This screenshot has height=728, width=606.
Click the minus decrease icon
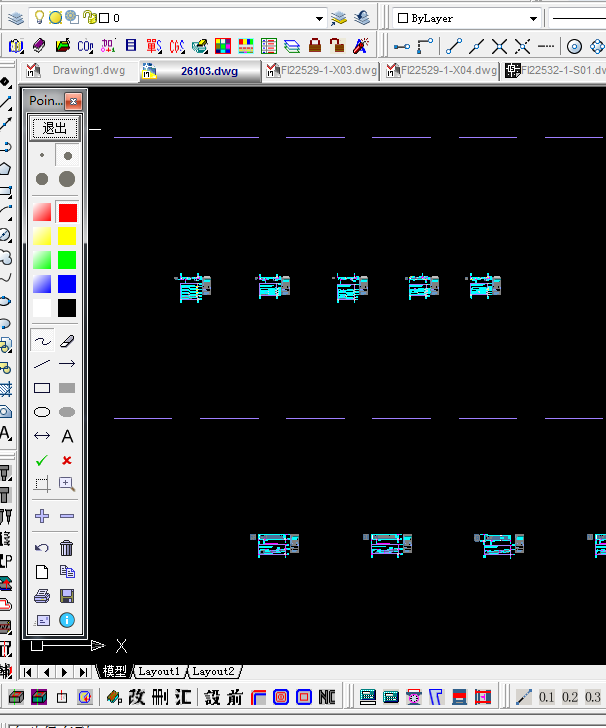[x=67, y=516]
